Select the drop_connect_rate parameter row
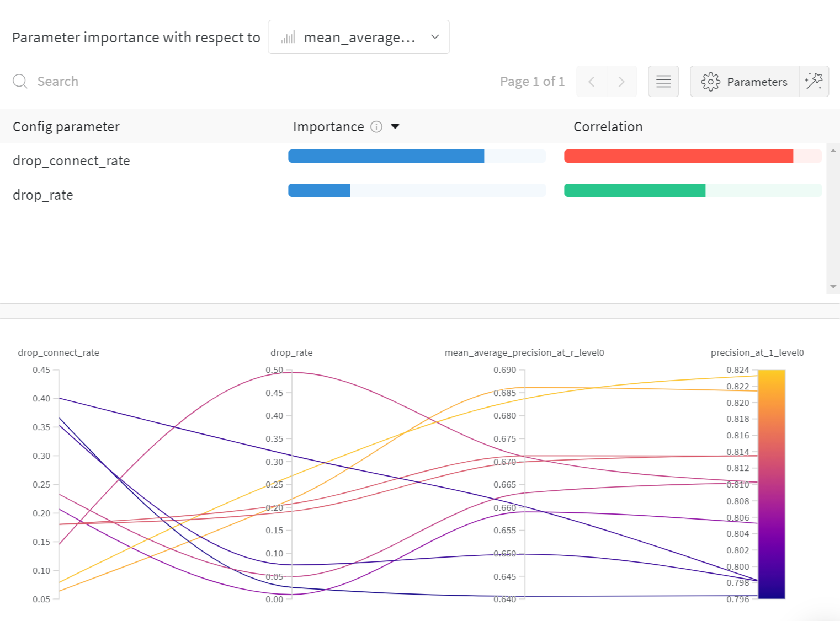Viewport: 840px width, 621px height. [x=413, y=160]
